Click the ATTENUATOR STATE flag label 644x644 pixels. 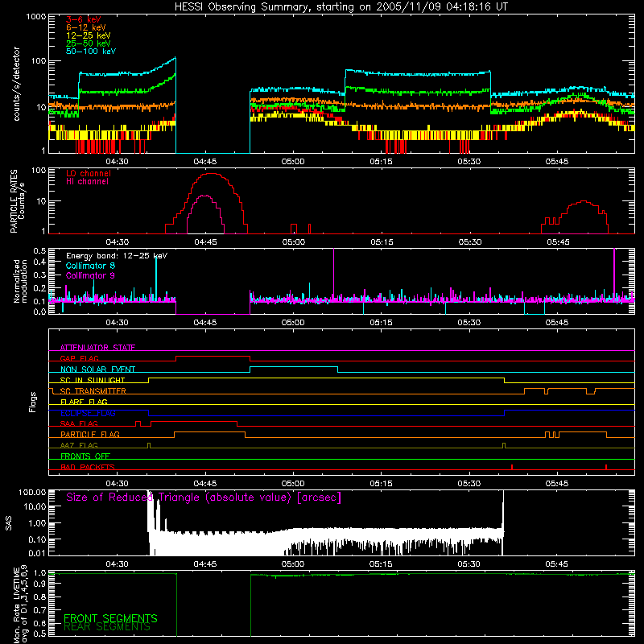[97, 348]
